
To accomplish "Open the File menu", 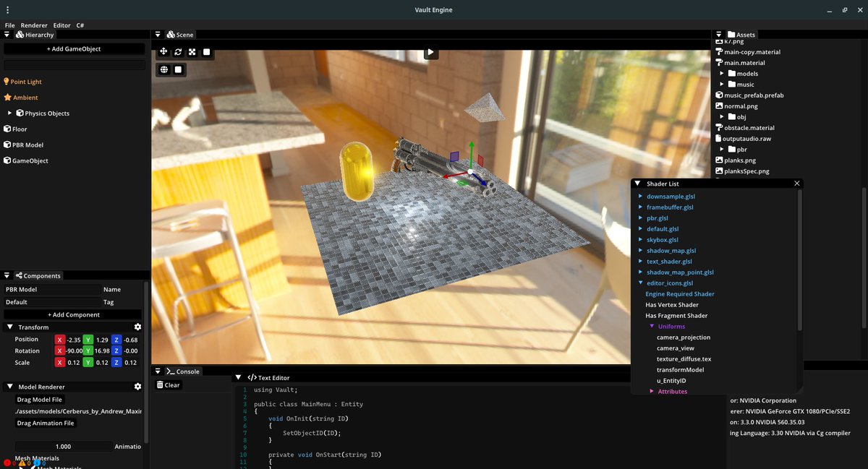I will tap(10, 25).
